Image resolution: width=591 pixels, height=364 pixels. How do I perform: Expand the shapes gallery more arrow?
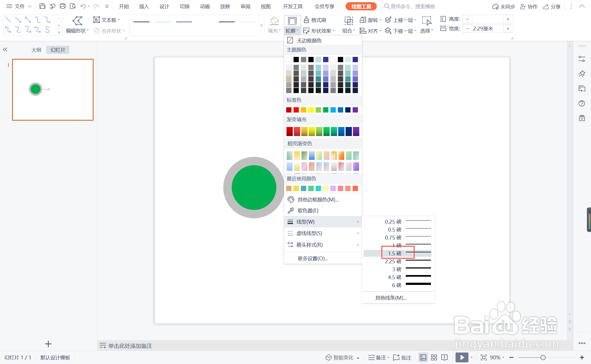click(59, 32)
